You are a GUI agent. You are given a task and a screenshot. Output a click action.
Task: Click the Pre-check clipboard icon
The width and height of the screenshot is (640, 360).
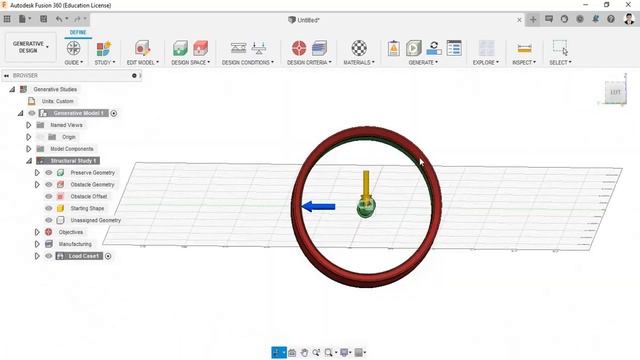tap(393, 48)
